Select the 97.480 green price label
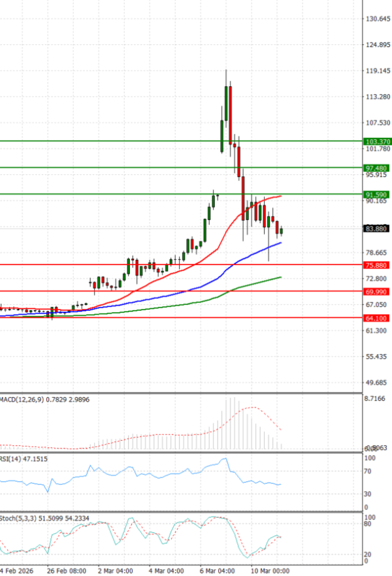The image size is (392, 576). pos(377,168)
